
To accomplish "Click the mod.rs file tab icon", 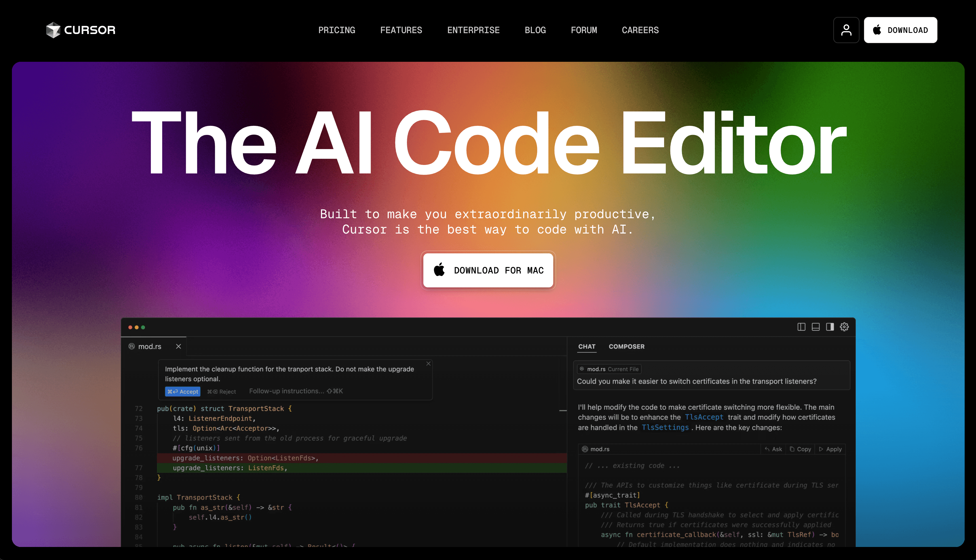I will tap(132, 346).
